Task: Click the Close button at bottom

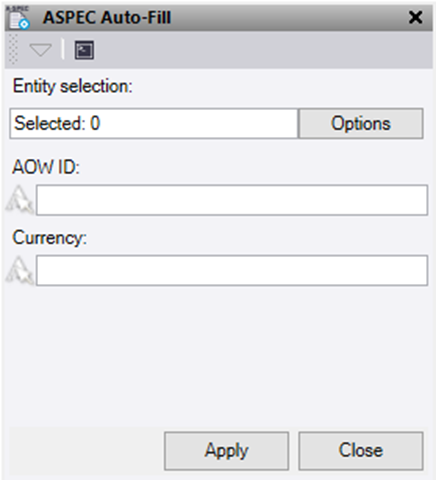Action: (361, 451)
